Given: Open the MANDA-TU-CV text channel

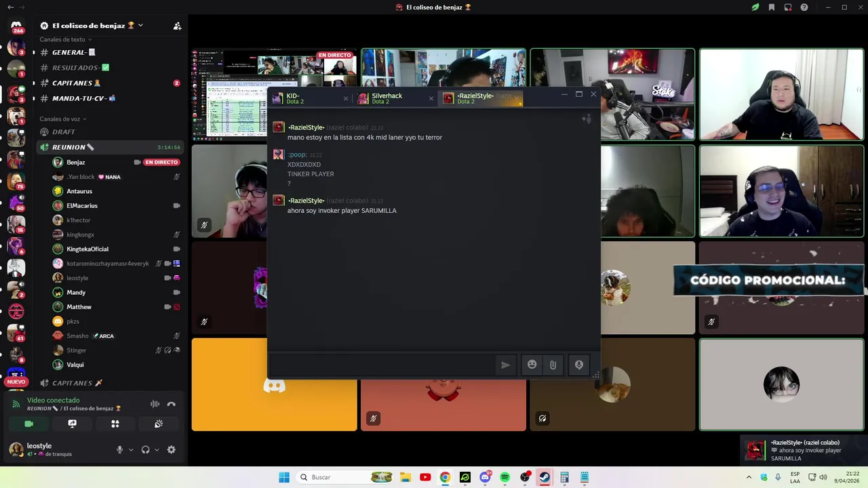Looking at the screenshot, I should coord(110,98).
